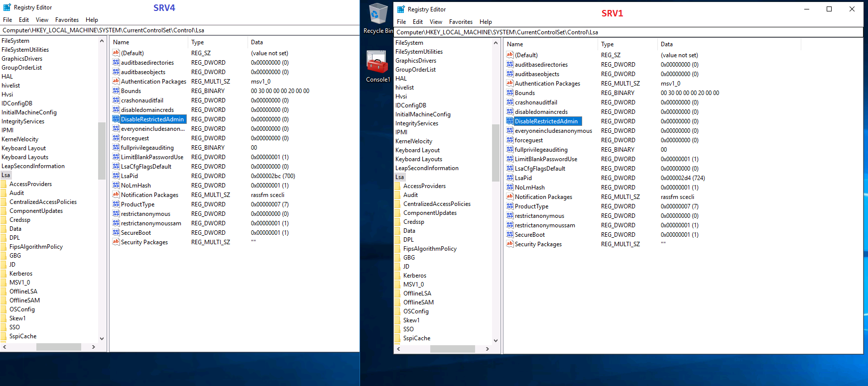The image size is (868, 386).
Task: Click the SRV1 (Default) value icon
Action: [x=510, y=55]
